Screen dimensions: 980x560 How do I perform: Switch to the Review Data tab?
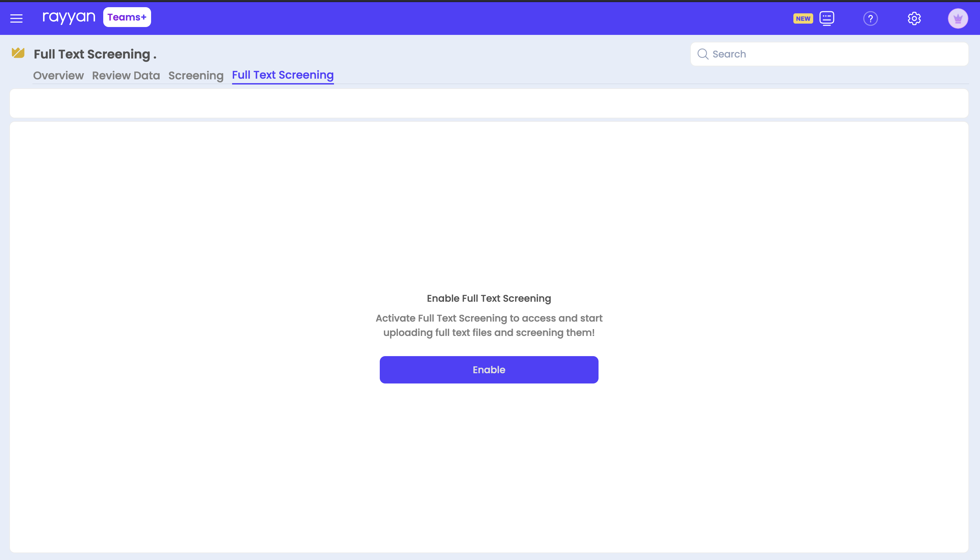(126, 75)
